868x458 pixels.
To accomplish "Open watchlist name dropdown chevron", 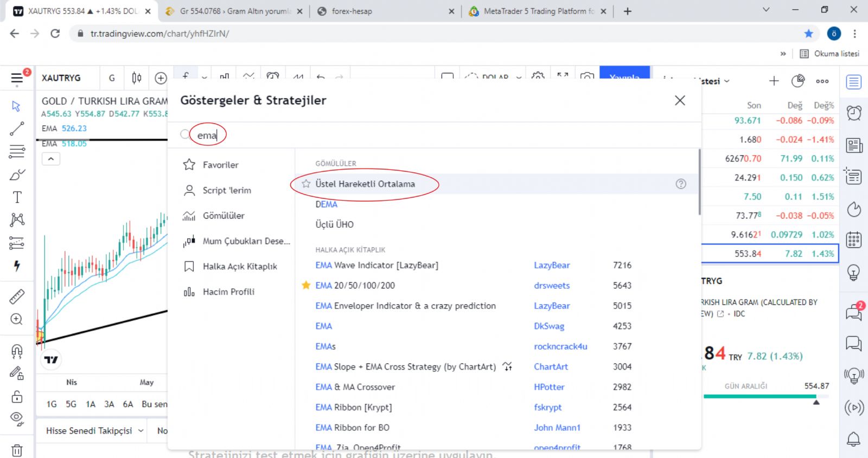I will tap(727, 81).
